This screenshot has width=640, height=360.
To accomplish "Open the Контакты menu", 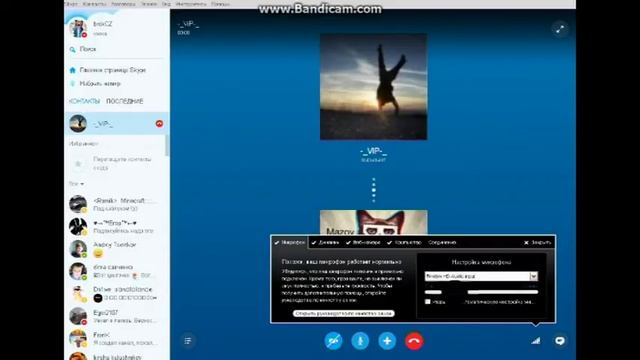I will [x=94, y=4].
